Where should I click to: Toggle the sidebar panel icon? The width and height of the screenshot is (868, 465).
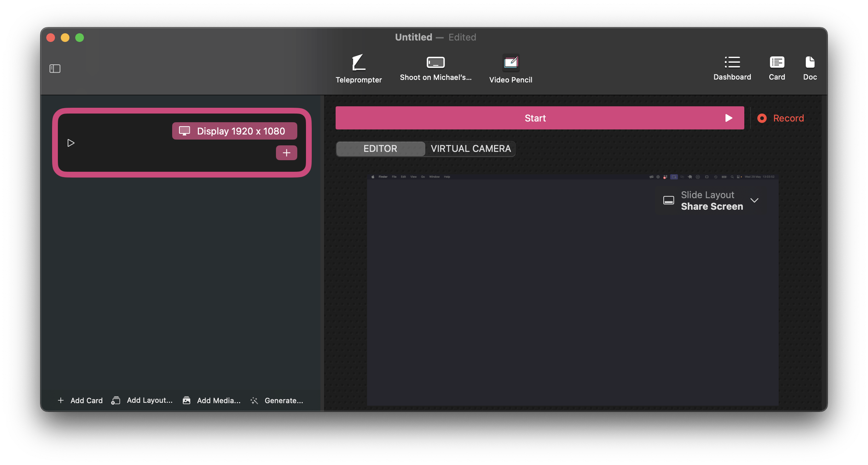(55, 68)
